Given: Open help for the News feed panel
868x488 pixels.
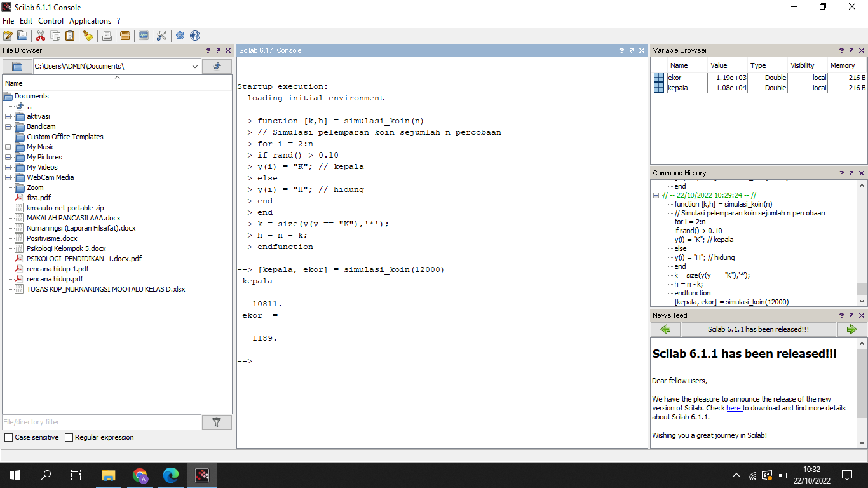Looking at the screenshot, I should (x=841, y=315).
